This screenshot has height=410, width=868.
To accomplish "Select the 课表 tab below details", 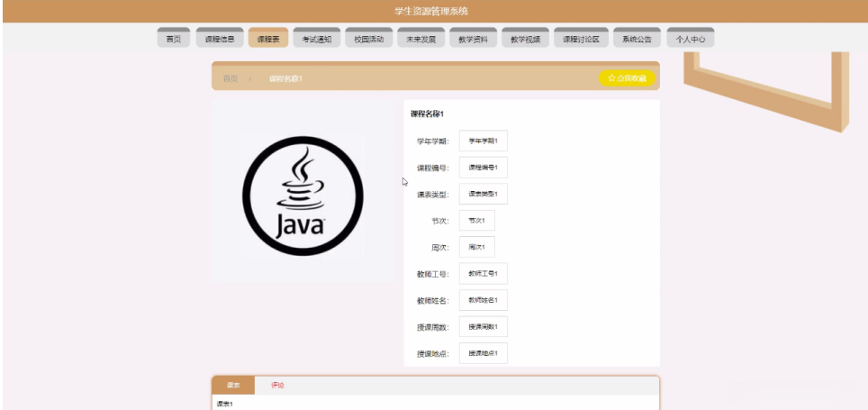I will [x=233, y=385].
